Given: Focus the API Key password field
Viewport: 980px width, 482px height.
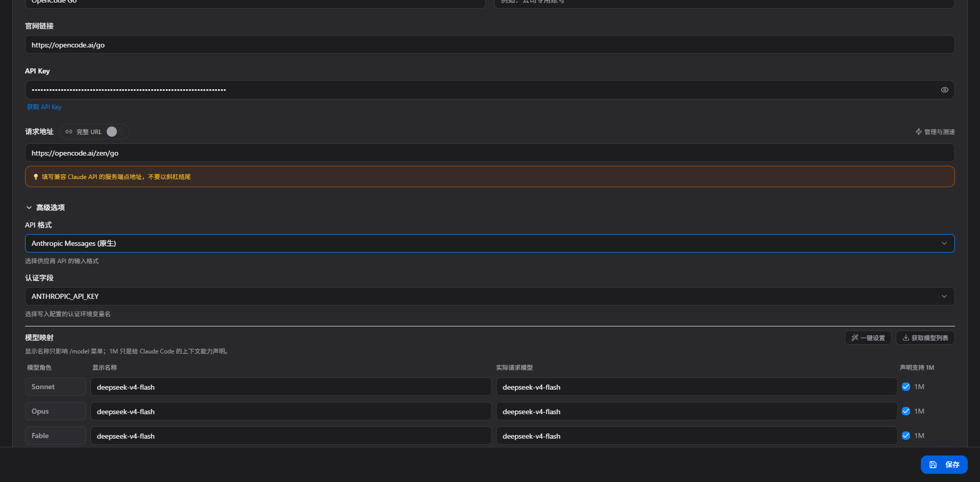Looking at the screenshot, I should (x=490, y=90).
